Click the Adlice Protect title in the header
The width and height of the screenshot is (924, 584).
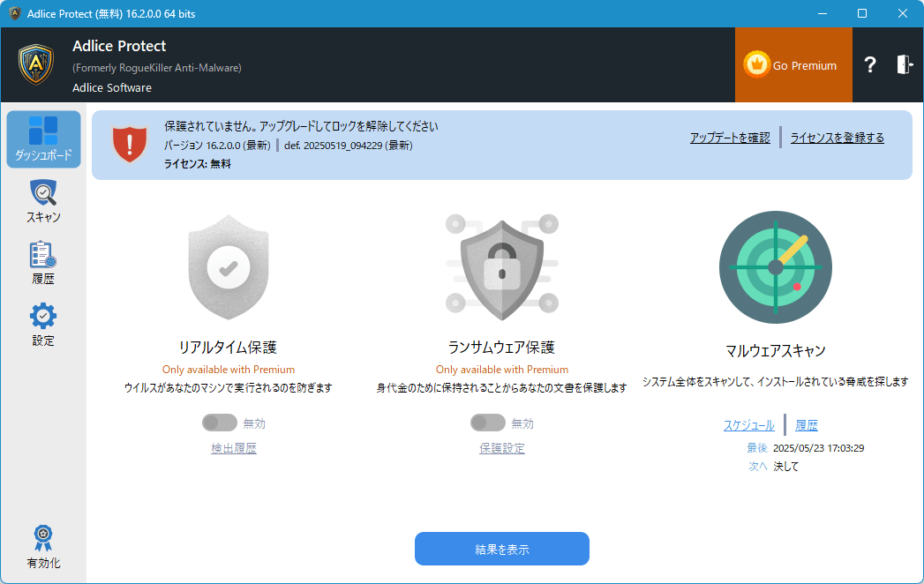tap(119, 46)
